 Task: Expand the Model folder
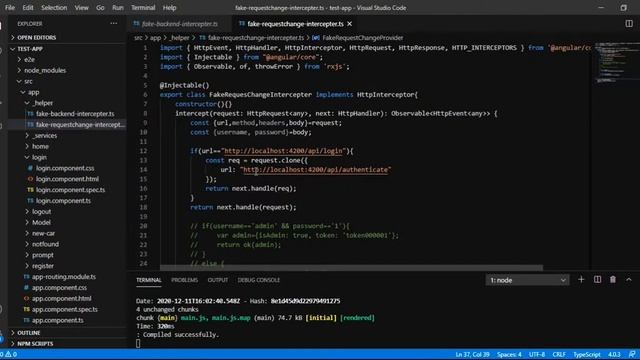point(41,222)
